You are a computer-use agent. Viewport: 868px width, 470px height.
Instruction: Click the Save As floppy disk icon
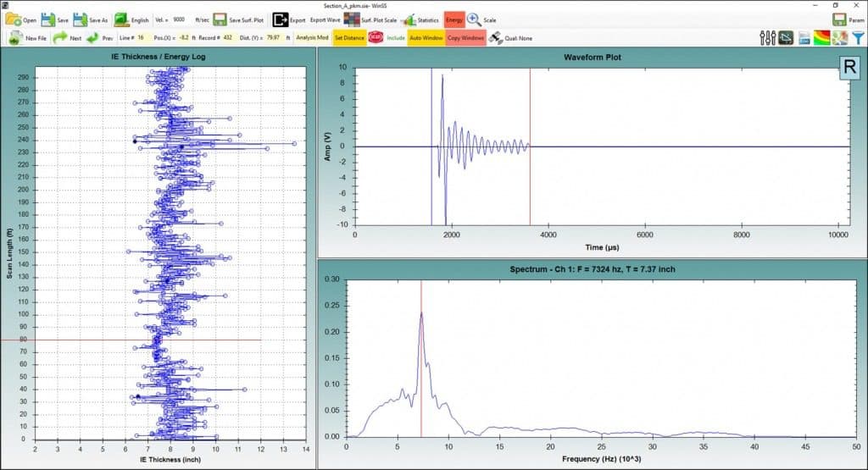[x=81, y=19]
